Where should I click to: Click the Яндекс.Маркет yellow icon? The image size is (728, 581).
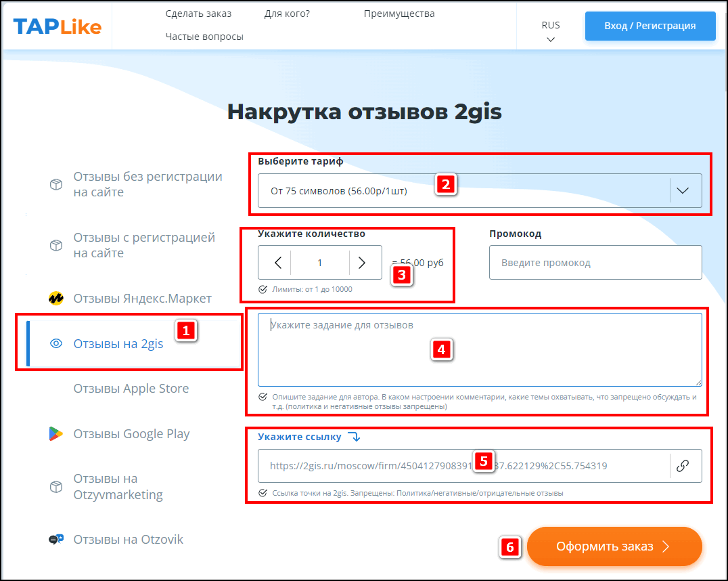56,298
